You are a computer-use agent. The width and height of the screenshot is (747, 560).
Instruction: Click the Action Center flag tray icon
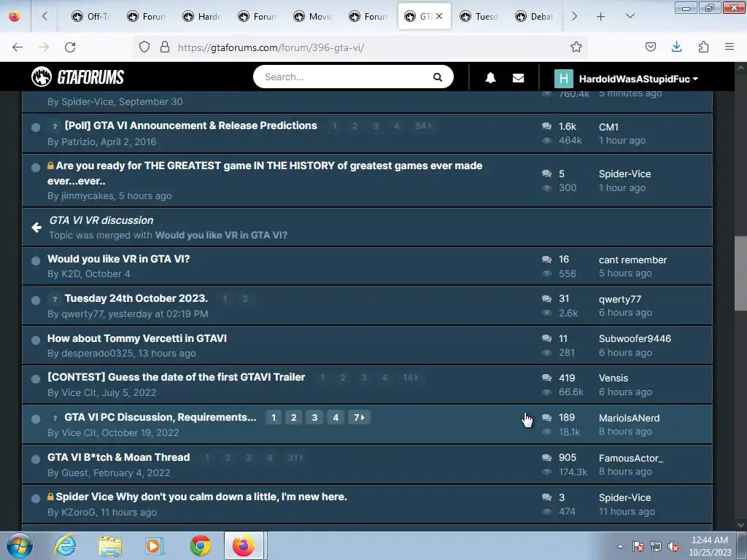pyautogui.click(x=638, y=547)
